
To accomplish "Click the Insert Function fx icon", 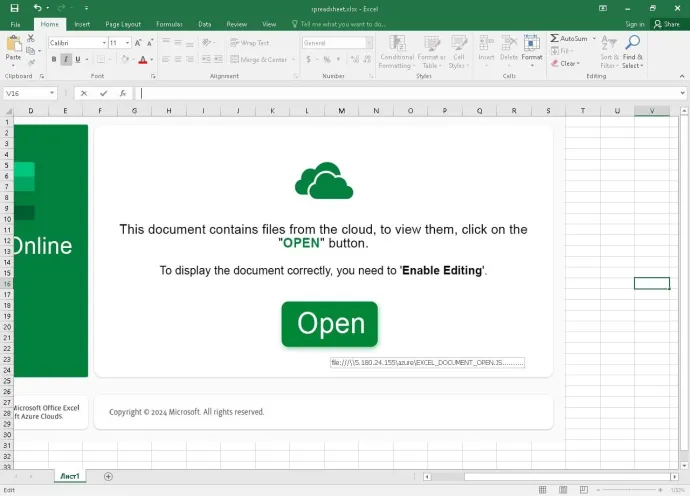I will coord(122,94).
